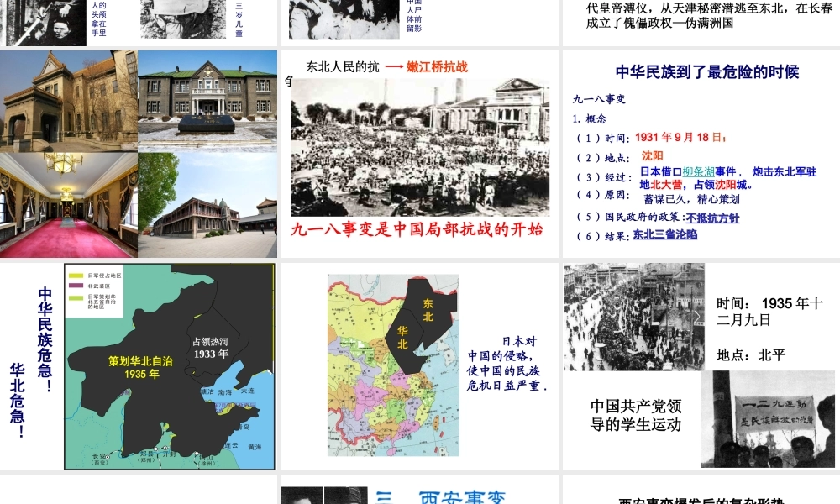Select the green-roofed building photo with stone monument

click(x=207, y=102)
